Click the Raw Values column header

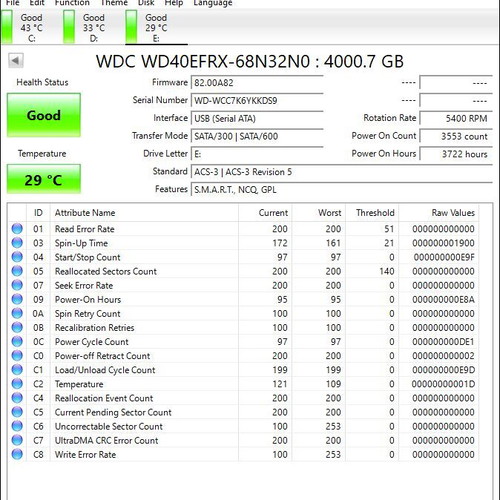pyautogui.click(x=439, y=213)
